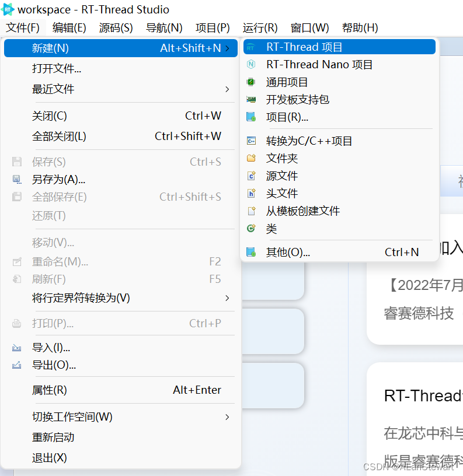The width and height of the screenshot is (463, 476).
Task: Expand 将行定界符转换为(V) submenu arrow
Action: (x=227, y=298)
